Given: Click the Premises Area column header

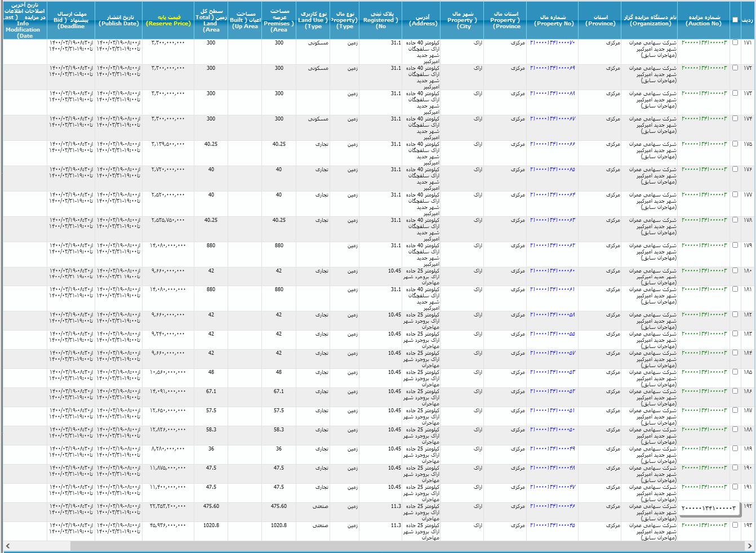Looking at the screenshot, I should 279,20.
